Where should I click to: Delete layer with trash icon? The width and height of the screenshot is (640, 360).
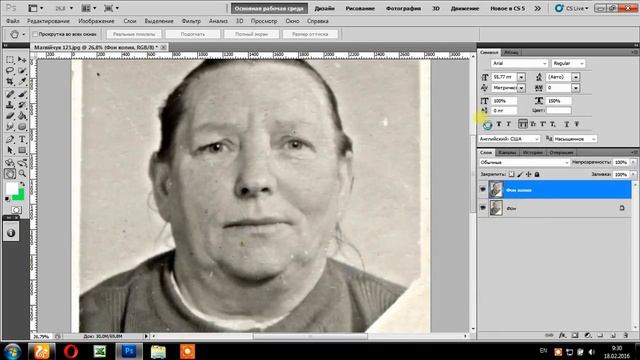[626, 335]
